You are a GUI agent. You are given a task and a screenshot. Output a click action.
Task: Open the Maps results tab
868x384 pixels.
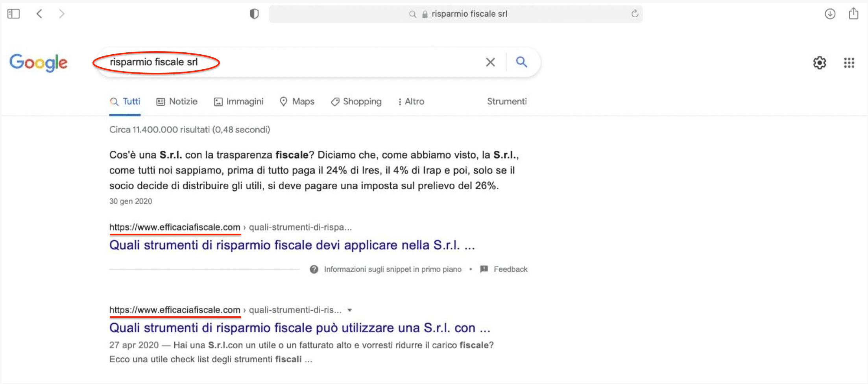(x=297, y=102)
